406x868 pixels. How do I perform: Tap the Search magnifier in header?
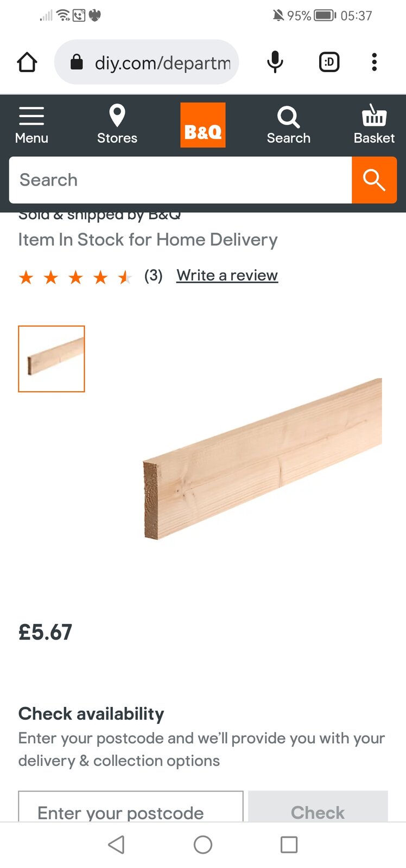288,125
